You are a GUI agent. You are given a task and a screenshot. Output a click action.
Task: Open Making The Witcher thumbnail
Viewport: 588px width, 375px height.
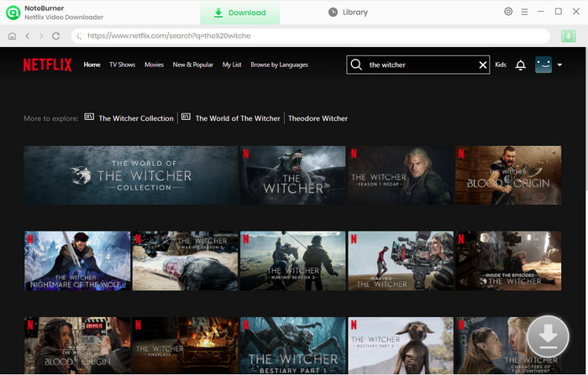point(401,261)
